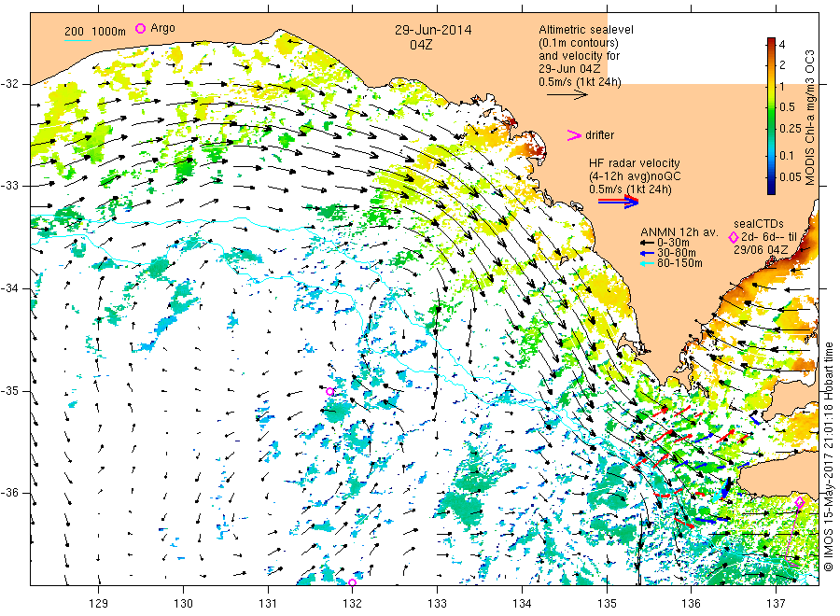The height and width of the screenshot is (616, 840).
Task: Click the '29-Jun-2014' date title
Action: coord(433,30)
